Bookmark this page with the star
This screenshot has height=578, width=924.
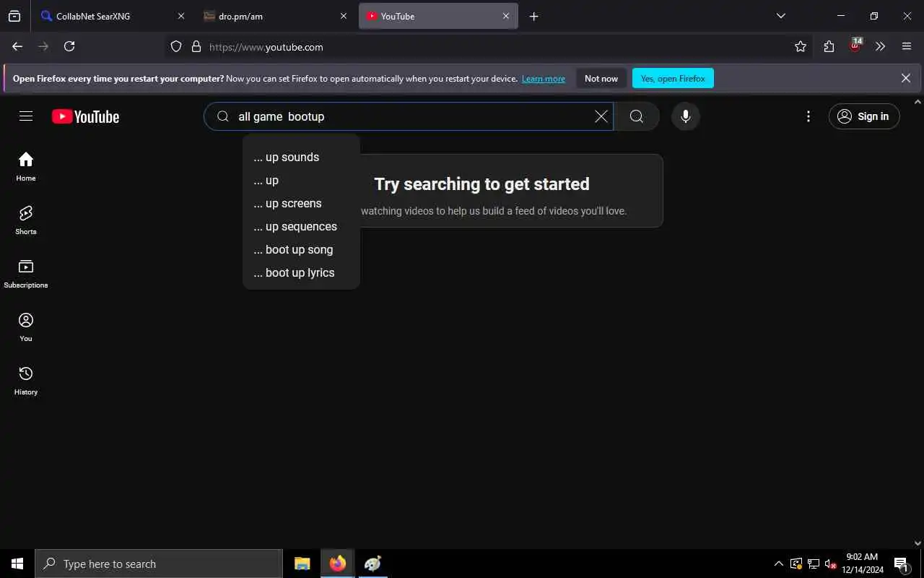click(x=800, y=46)
